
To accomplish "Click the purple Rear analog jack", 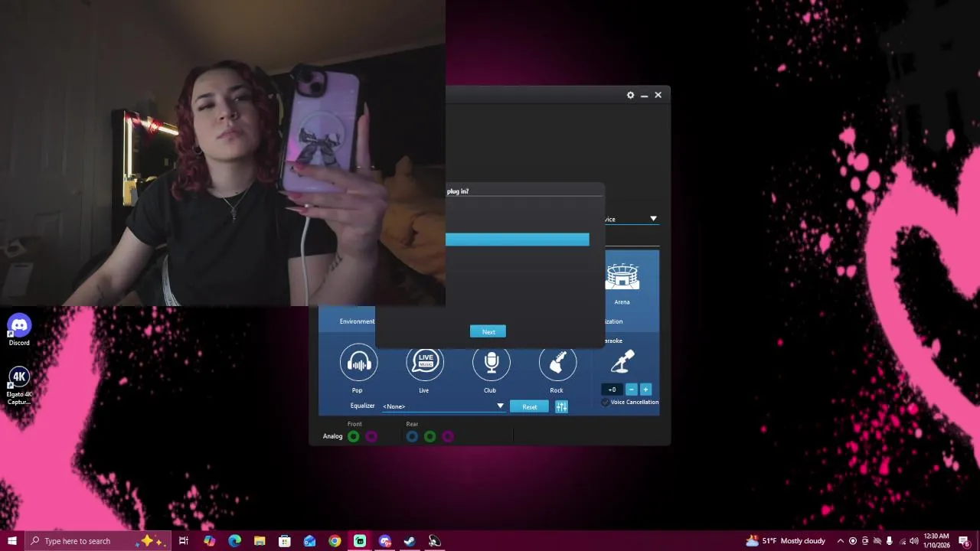I will tap(448, 436).
